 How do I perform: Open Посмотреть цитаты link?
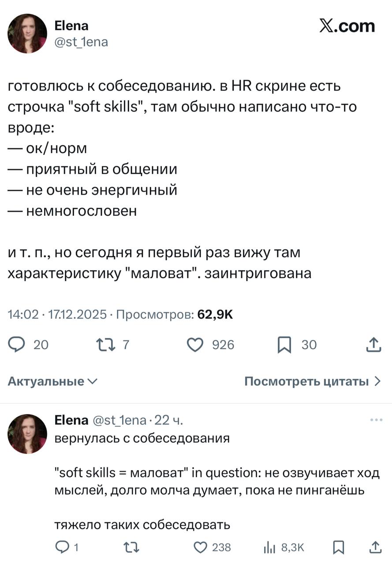tap(312, 381)
